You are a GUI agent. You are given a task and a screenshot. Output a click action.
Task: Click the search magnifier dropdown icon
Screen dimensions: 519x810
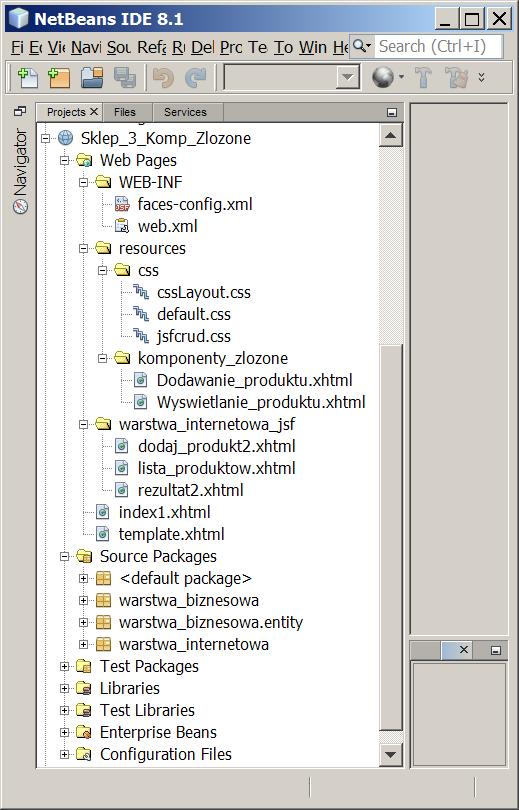pyautogui.click(x=361, y=46)
